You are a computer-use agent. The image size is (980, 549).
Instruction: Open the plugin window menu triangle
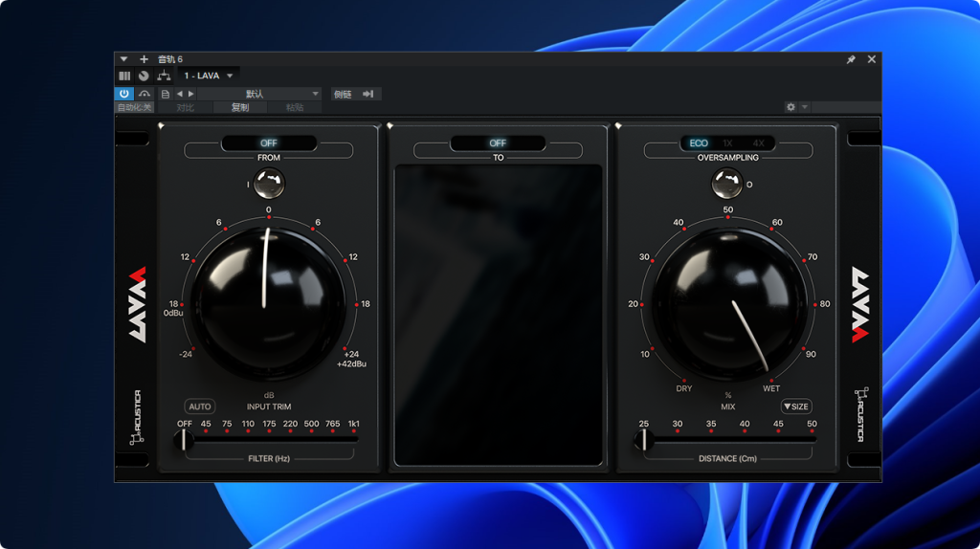(123, 59)
